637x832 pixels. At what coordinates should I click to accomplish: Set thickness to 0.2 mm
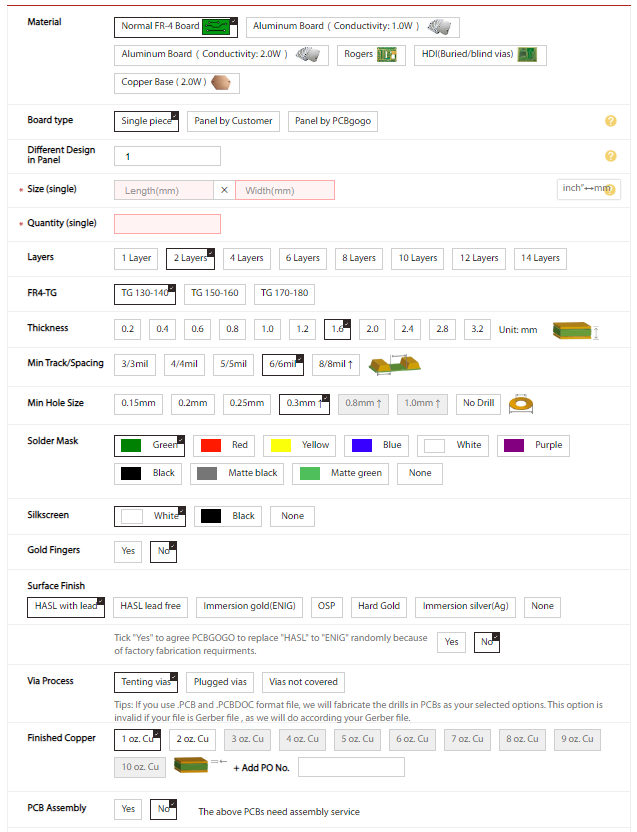click(x=127, y=330)
